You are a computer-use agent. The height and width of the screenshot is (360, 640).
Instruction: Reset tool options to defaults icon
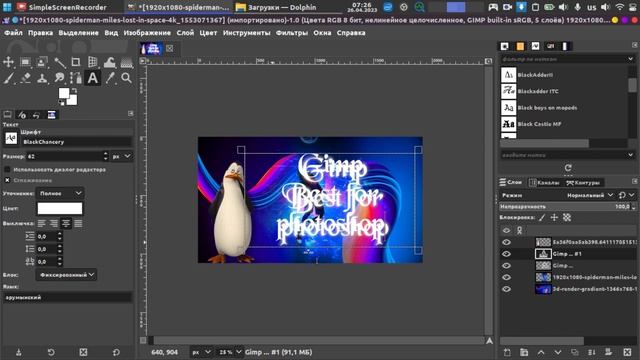tap(116, 352)
